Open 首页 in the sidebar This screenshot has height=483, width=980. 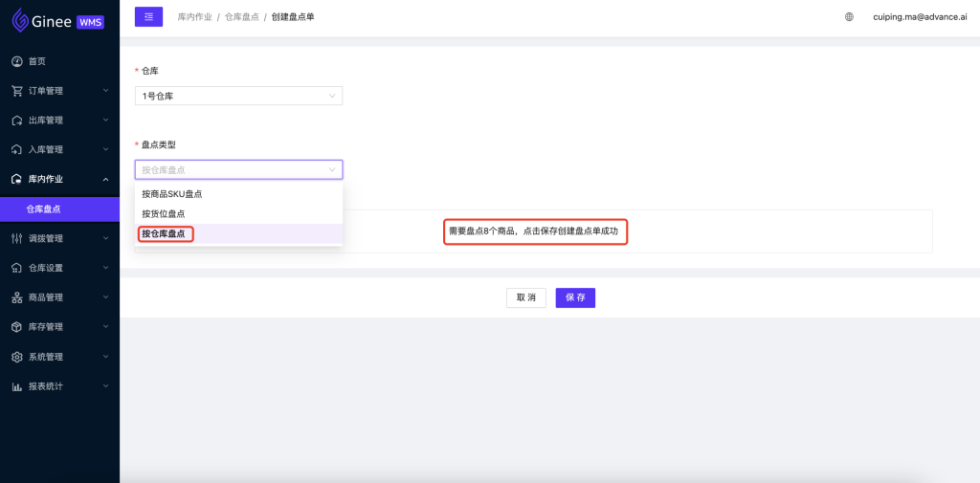pyautogui.click(x=59, y=61)
